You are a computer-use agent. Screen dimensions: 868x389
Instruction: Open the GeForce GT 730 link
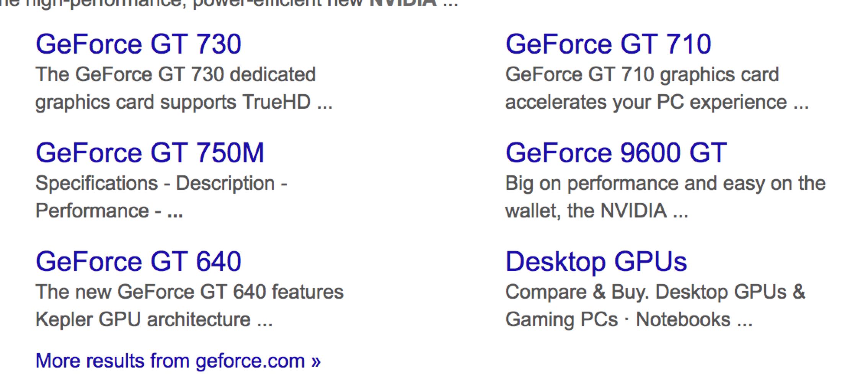coord(138,44)
